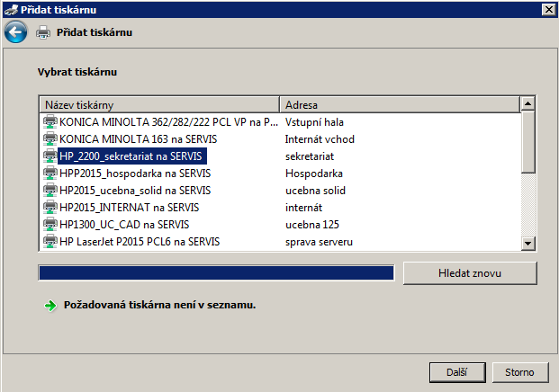559x392 pixels.
Task: Sort by the Název tiskárny column header
Action: [x=159, y=104]
